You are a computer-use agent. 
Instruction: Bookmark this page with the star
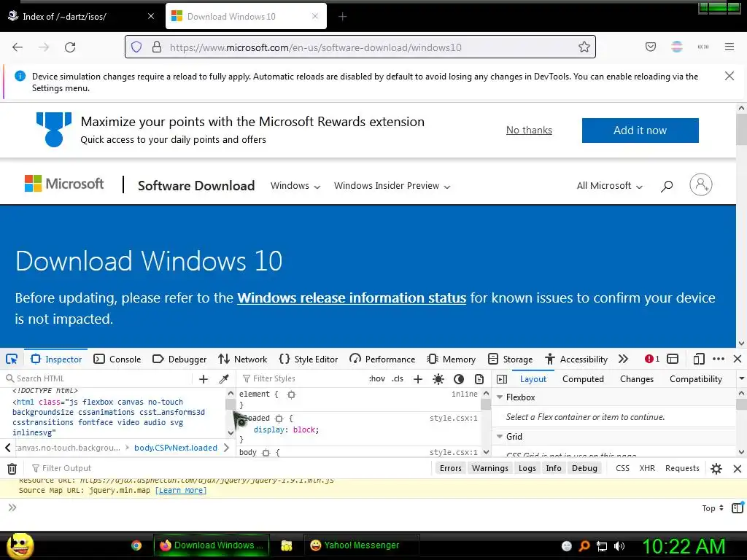tap(584, 47)
